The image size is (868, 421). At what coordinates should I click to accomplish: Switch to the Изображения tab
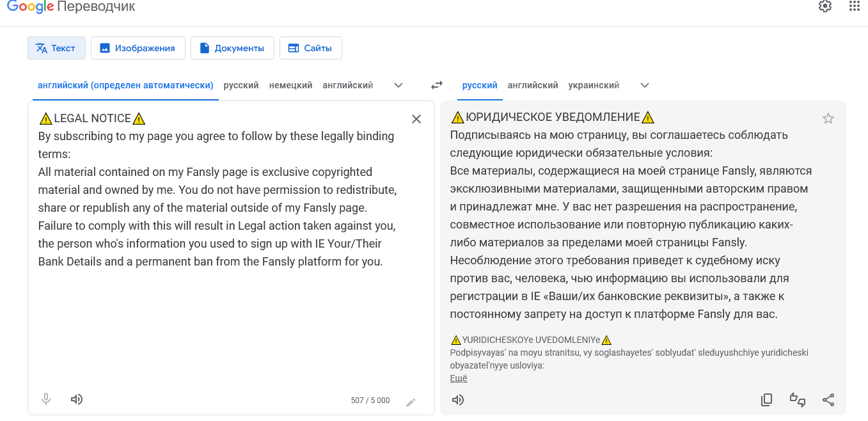click(x=138, y=48)
